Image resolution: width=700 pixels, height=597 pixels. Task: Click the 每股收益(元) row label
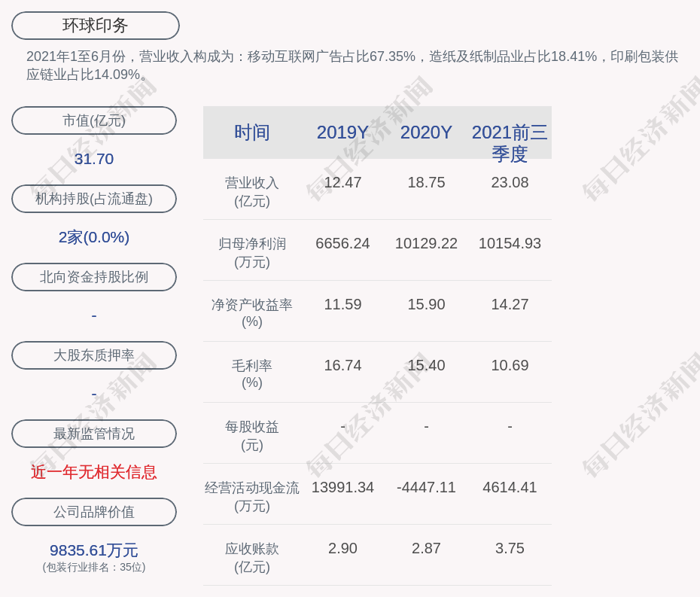point(252,436)
